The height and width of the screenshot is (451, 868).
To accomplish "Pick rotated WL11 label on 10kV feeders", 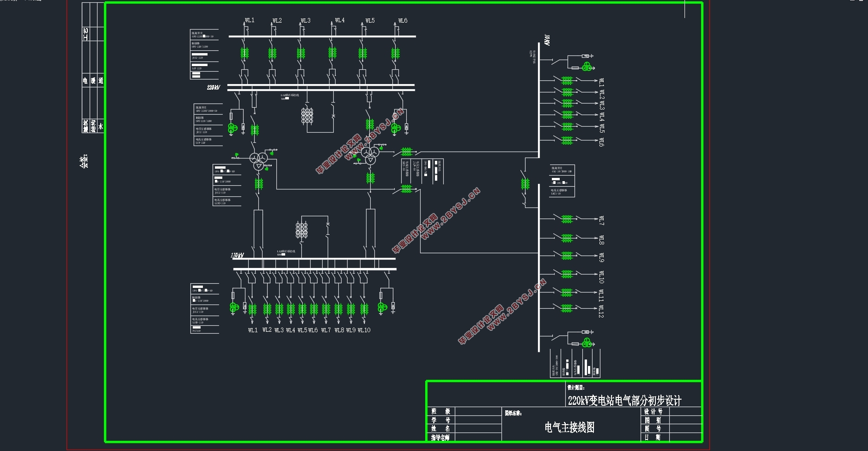I will (601, 296).
